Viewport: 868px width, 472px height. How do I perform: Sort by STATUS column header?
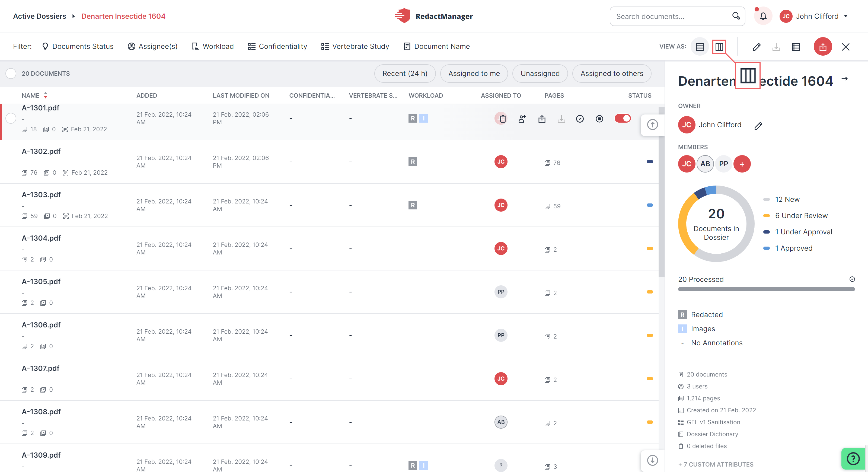(640, 96)
